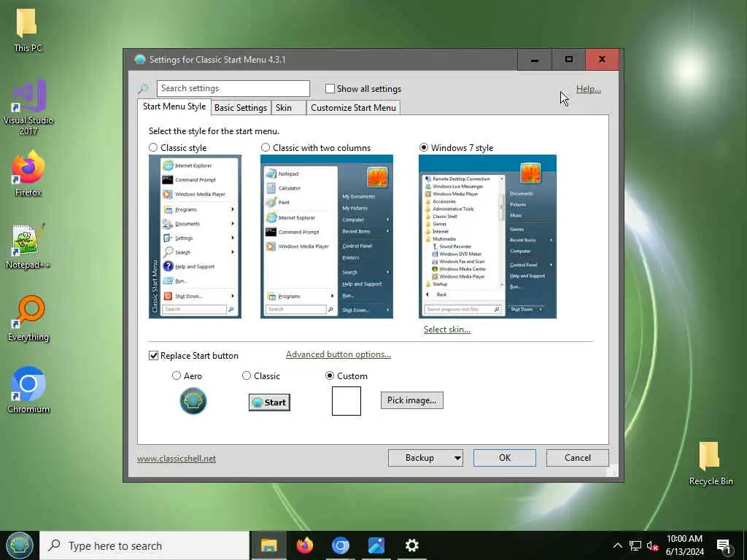Image resolution: width=747 pixels, height=560 pixels.
Task: Choose Classic start button radio
Action: [247, 376]
